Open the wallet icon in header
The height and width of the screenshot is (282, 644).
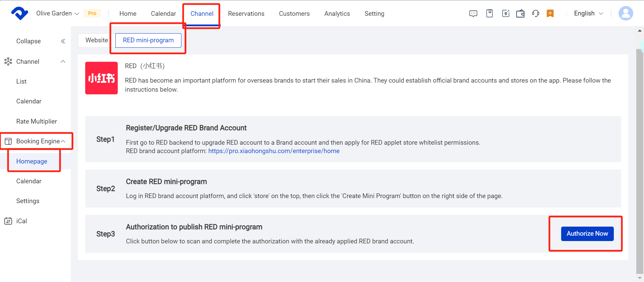click(520, 13)
